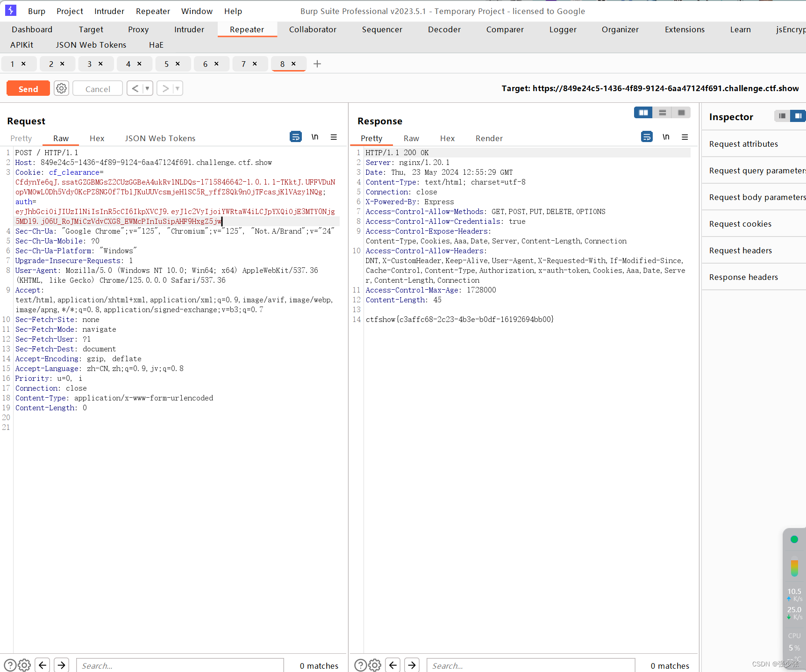
Task: Switch to the Decoder tab
Action: (444, 29)
